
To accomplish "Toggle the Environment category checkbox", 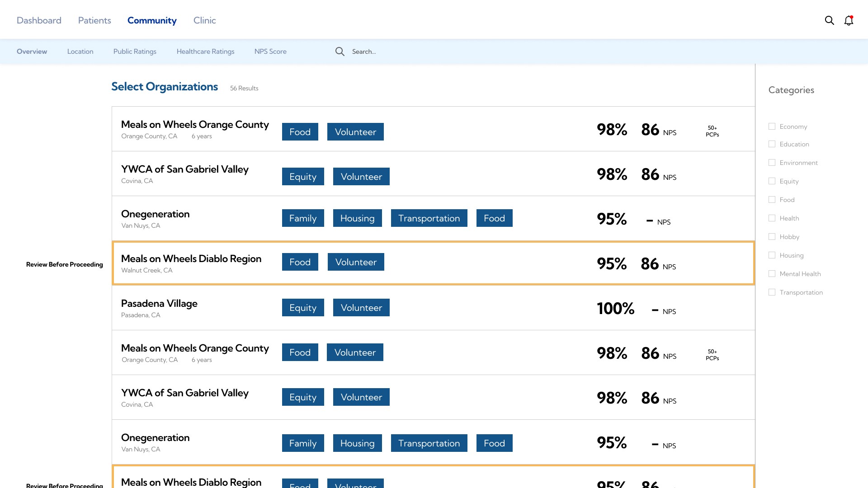I will point(772,163).
